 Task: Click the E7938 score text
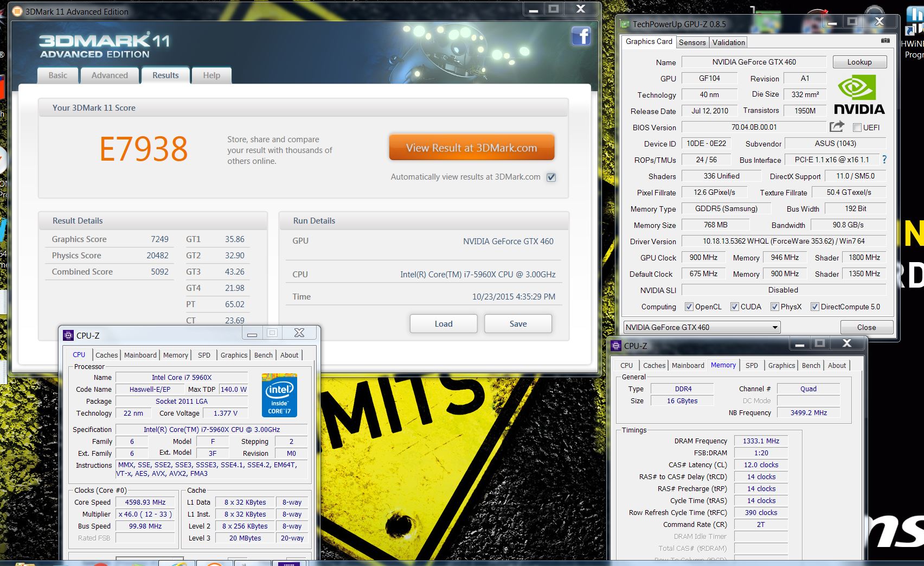point(144,149)
